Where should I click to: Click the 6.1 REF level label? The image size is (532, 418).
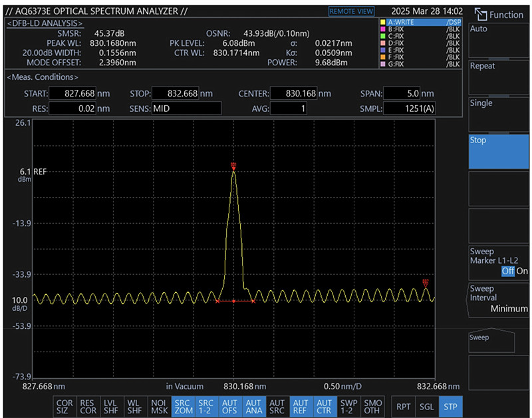click(33, 172)
